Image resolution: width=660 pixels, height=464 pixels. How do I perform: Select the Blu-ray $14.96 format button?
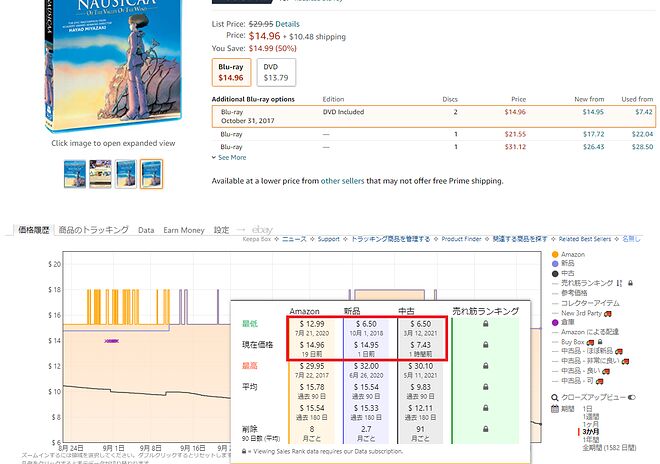coord(231,72)
